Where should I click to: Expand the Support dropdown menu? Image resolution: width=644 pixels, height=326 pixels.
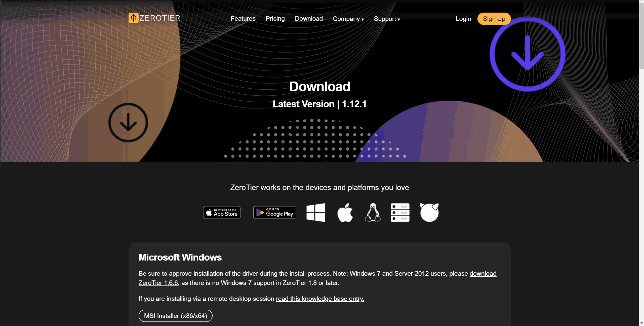click(x=387, y=19)
